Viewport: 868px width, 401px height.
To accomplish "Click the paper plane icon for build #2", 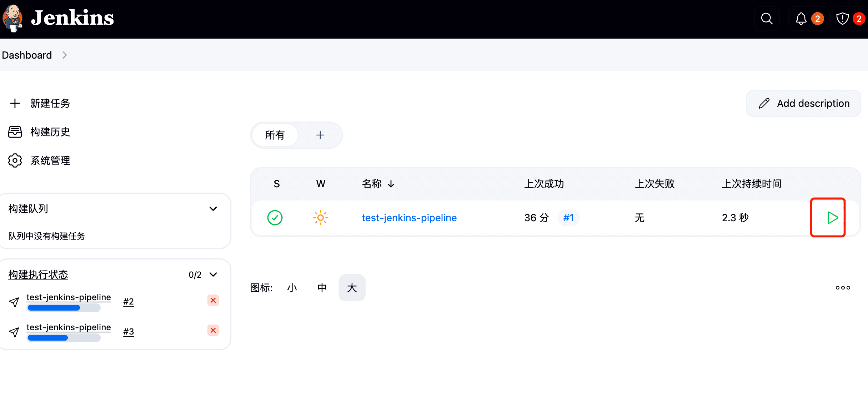I will pyautogui.click(x=14, y=302).
